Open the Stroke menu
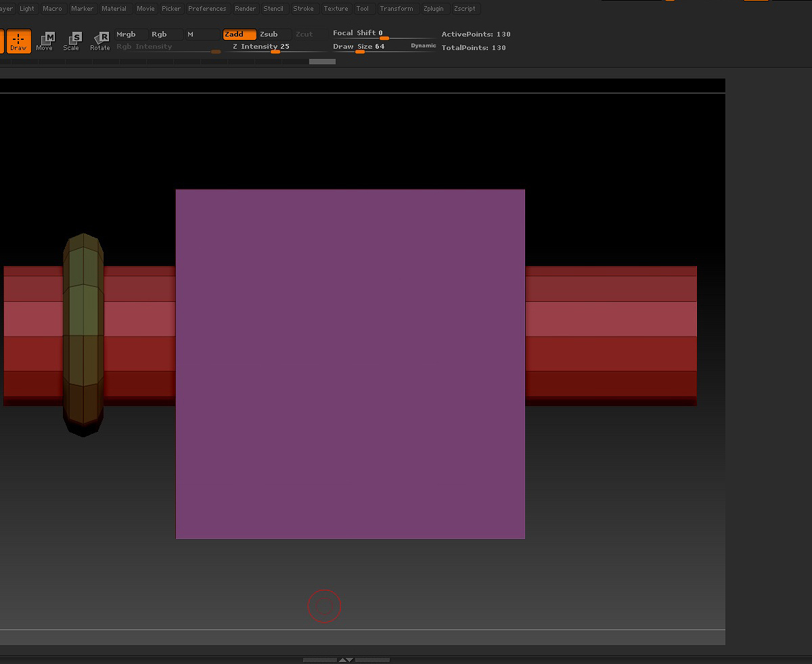The image size is (812, 664). 304,9
